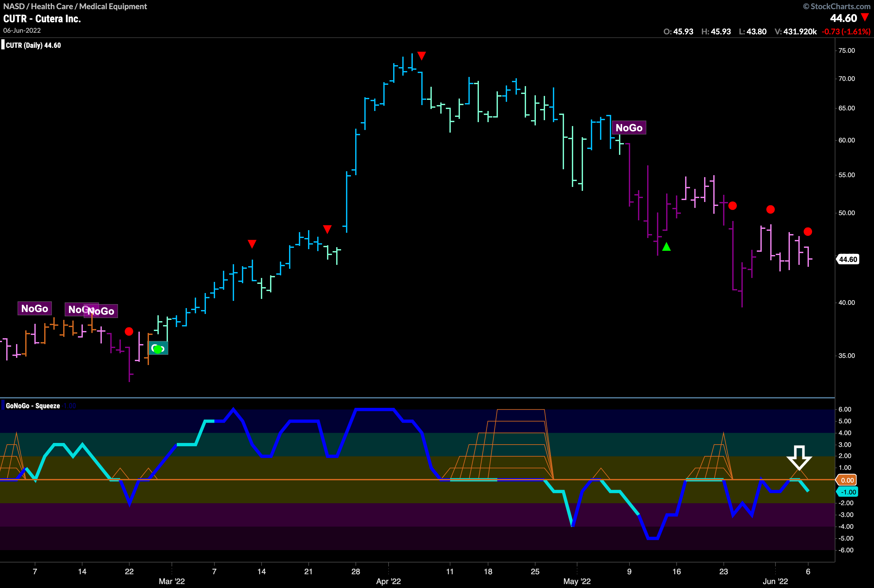Click the Mar '22 x-axis label
874x588 pixels.
[x=172, y=581]
